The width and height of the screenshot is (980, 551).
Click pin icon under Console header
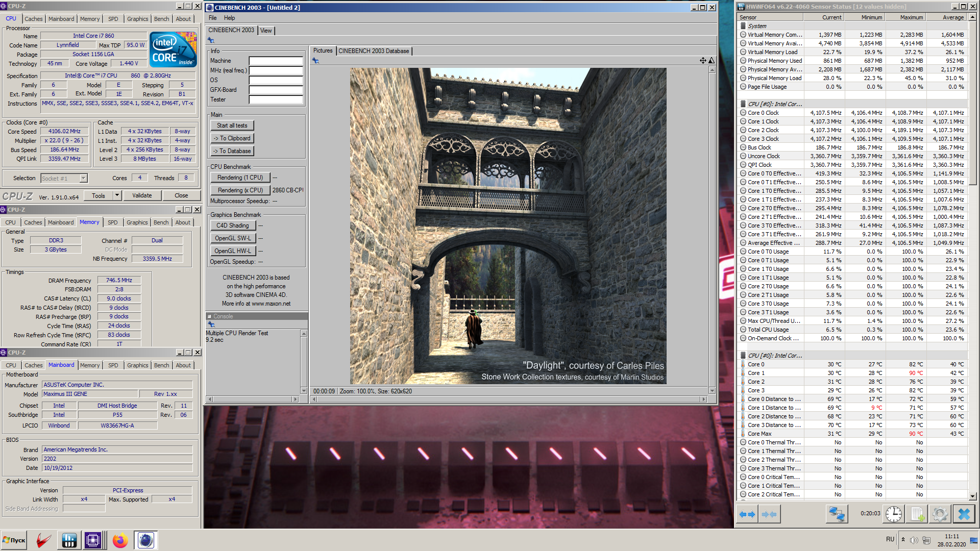pyautogui.click(x=211, y=324)
